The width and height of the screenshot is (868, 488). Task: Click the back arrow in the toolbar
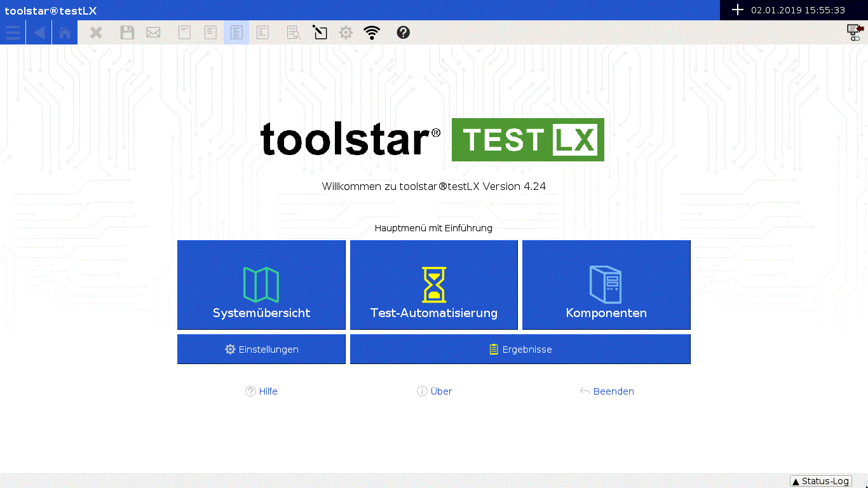click(x=38, y=32)
